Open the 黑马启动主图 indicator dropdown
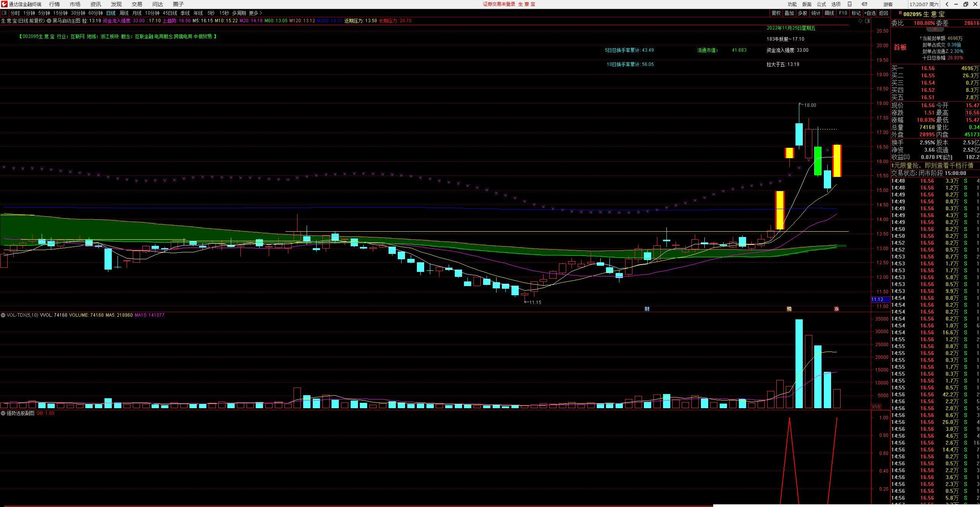 49,21
